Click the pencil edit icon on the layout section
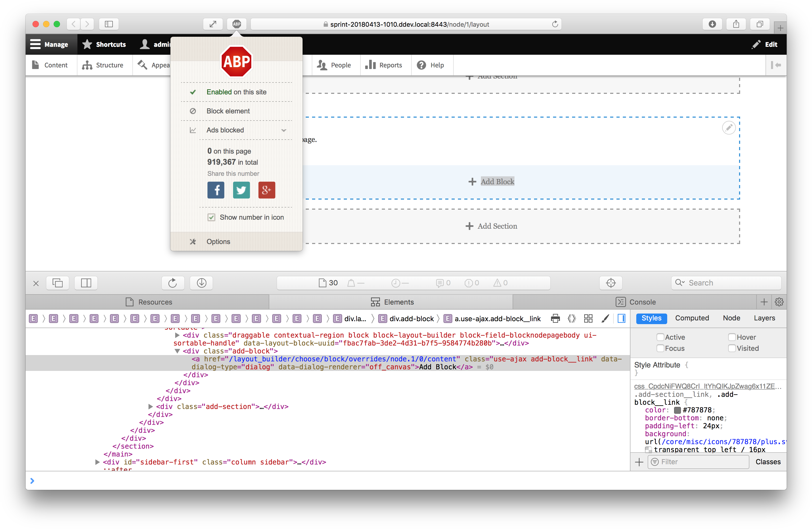The width and height of the screenshot is (812, 529). 729,128
